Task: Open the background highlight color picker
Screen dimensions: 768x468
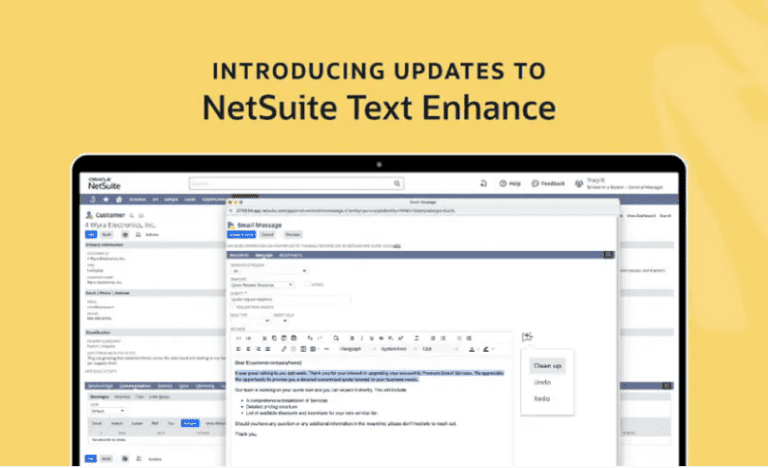Action: pyautogui.click(x=487, y=349)
